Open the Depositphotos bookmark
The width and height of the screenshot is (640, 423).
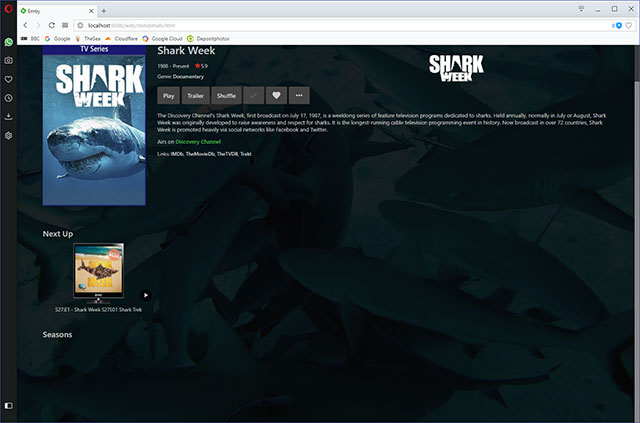(x=208, y=38)
